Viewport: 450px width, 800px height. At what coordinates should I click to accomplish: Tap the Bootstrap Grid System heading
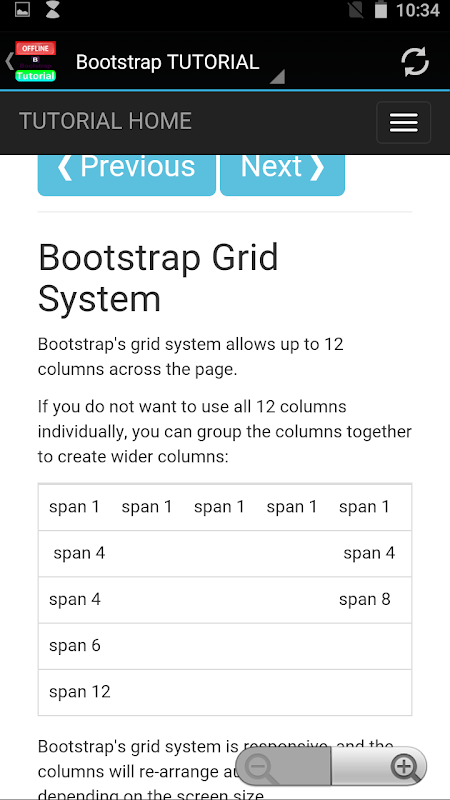(158, 278)
